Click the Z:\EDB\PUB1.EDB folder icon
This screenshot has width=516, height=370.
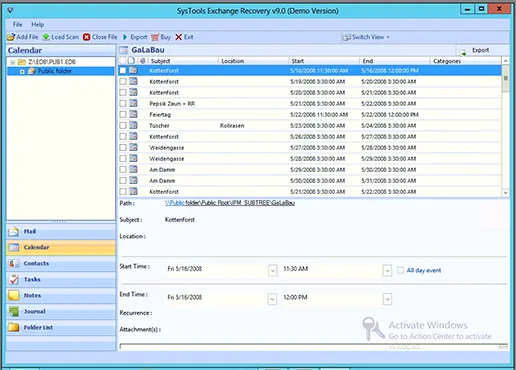coord(22,62)
